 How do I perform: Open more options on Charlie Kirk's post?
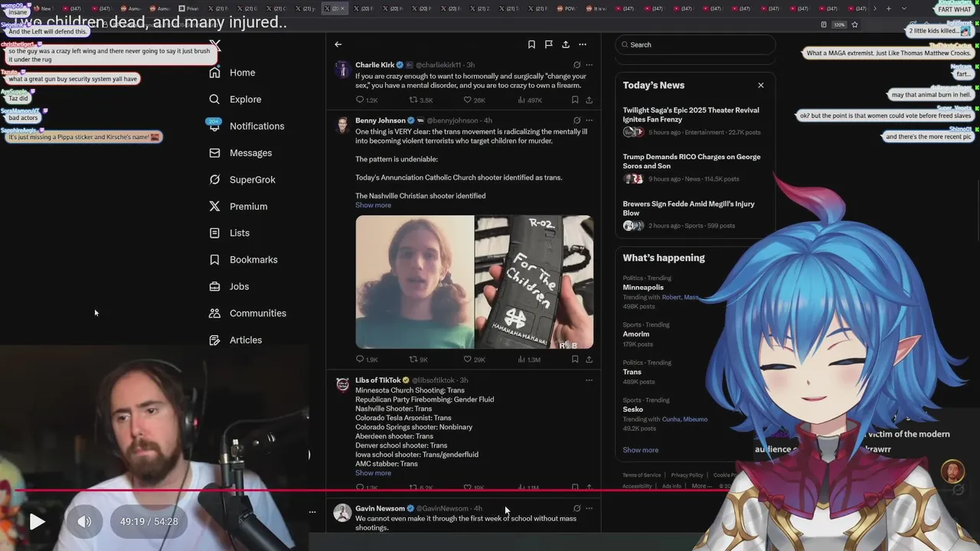pos(589,65)
